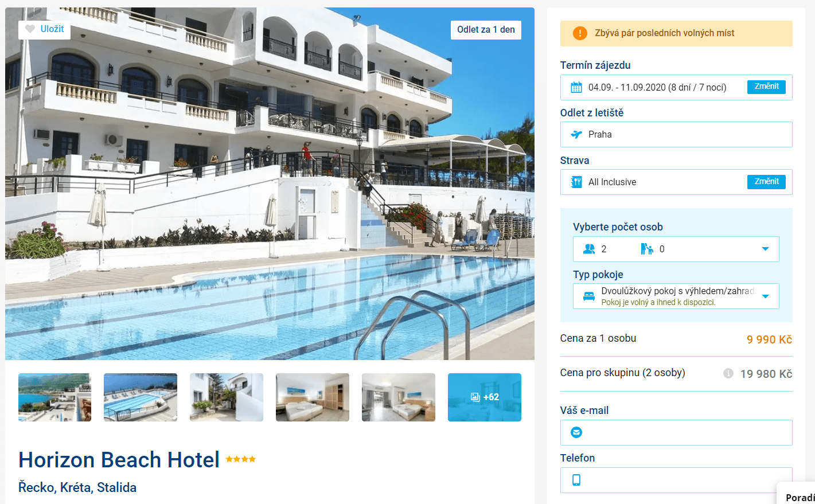Click the envelope icon in e-mail field

576,432
